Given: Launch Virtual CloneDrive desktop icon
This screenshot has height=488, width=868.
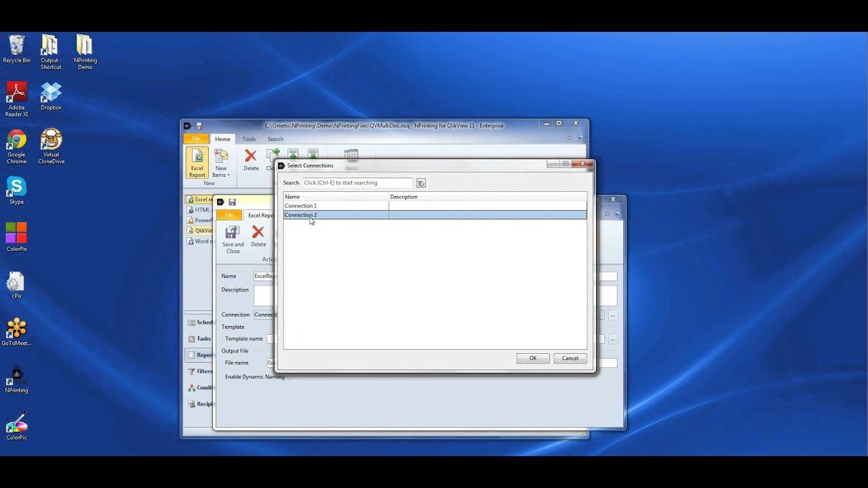Looking at the screenshot, I should [x=51, y=147].
